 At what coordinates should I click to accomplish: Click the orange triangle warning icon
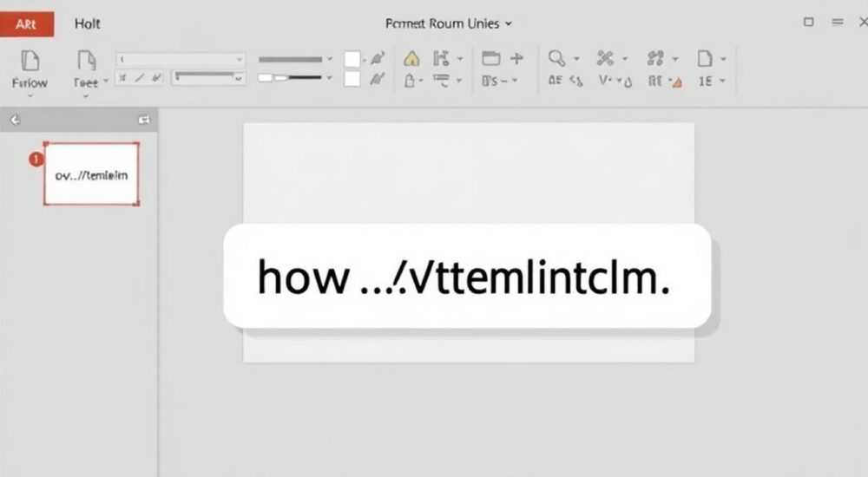pyautogui.click(x=677, y=82)
